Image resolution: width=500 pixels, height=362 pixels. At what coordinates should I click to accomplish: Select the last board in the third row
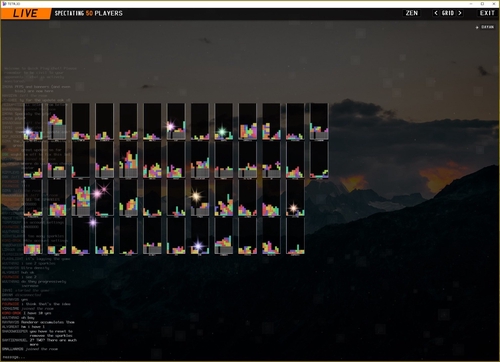click(x=295, y=198)
